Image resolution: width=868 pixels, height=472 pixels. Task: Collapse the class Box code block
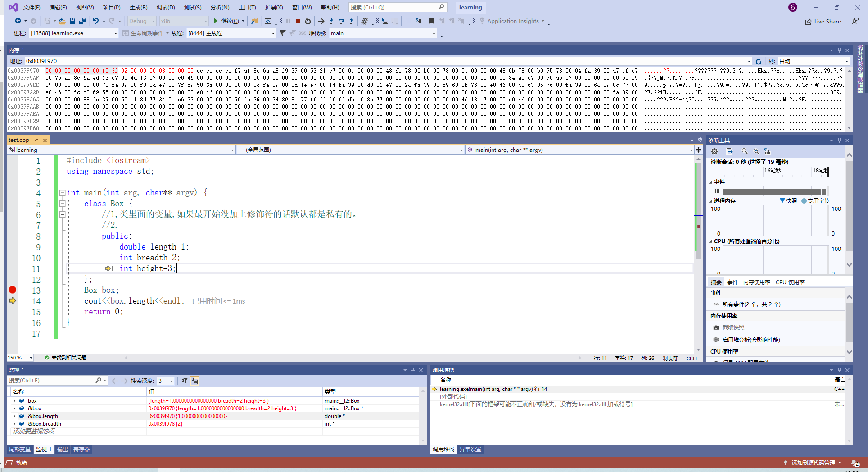click(63, 204)
